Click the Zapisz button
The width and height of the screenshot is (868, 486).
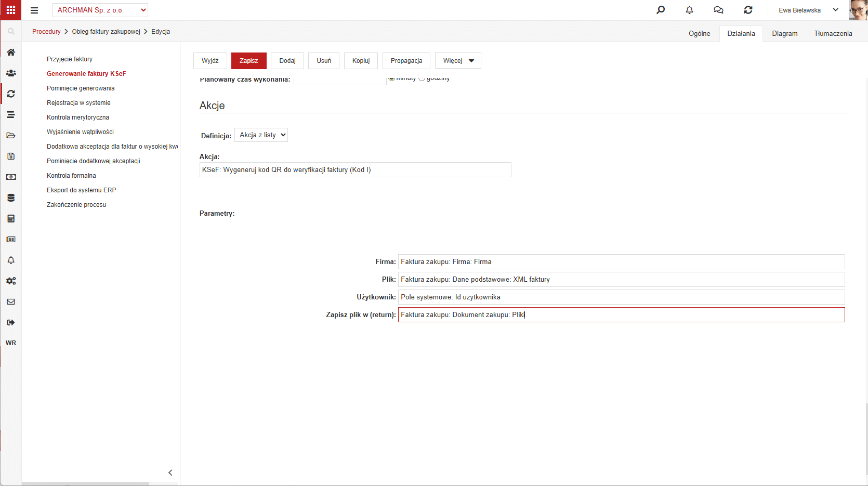(248, 61)
